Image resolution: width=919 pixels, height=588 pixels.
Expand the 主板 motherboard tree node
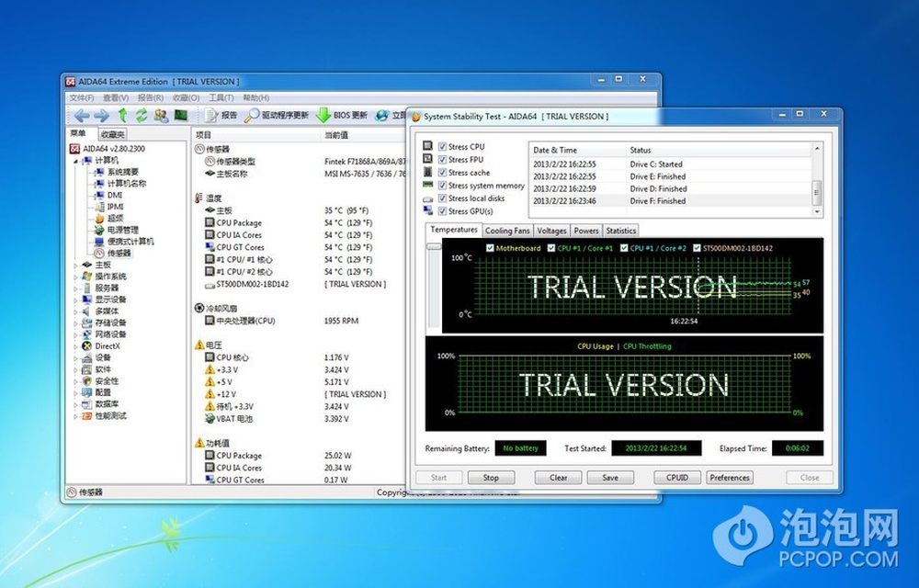(75, 265)
